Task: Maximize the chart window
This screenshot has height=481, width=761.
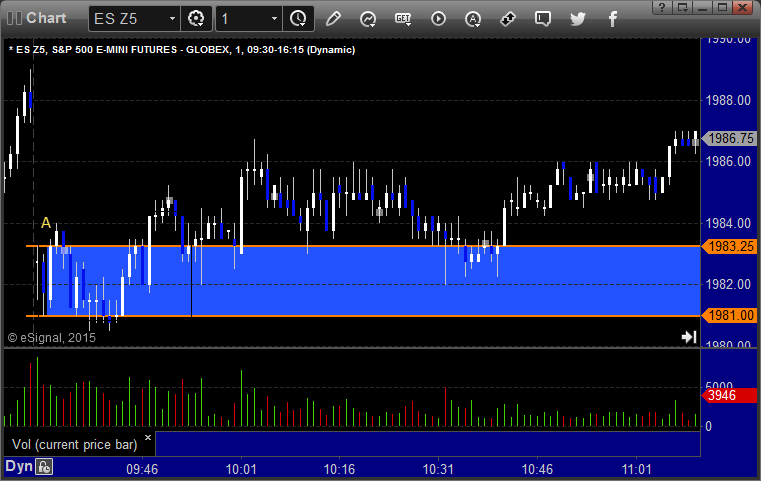Action: point(723,7)
